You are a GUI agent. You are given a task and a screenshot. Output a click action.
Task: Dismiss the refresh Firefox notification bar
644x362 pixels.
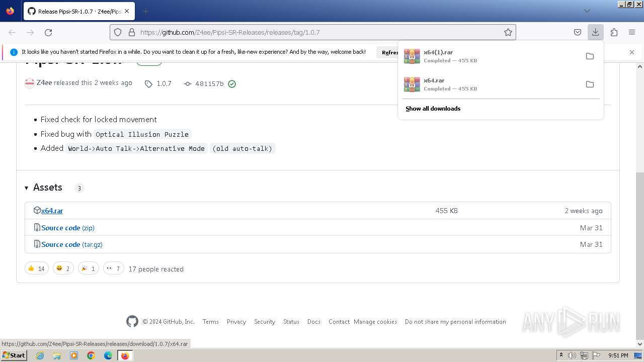(632, 52)
